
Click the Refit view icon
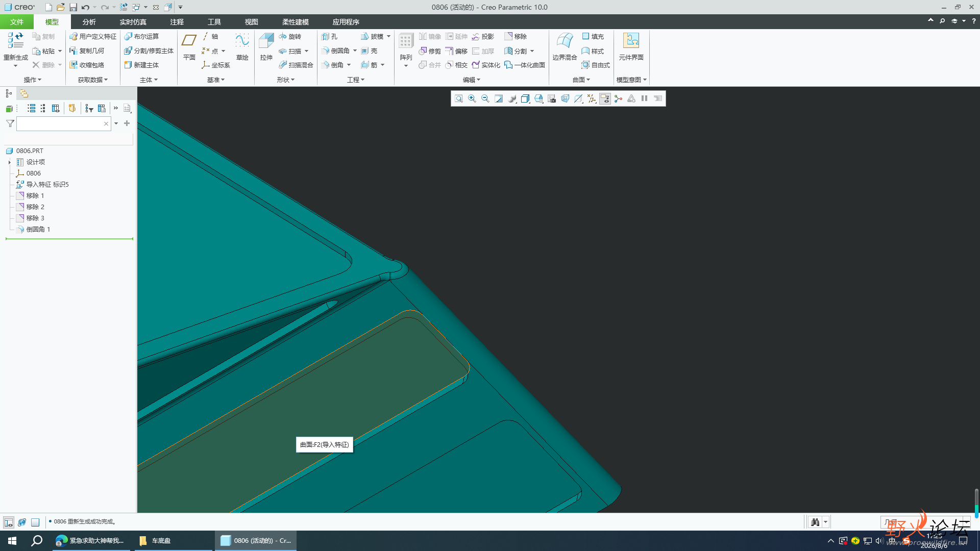(x=459, y=99)
